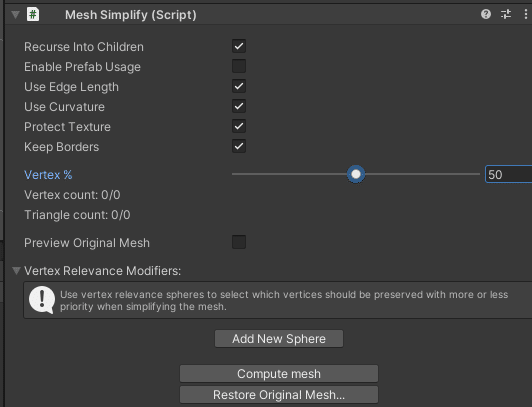
Task: Uncheck Recurse Into Children
Action: coord(239,46)
